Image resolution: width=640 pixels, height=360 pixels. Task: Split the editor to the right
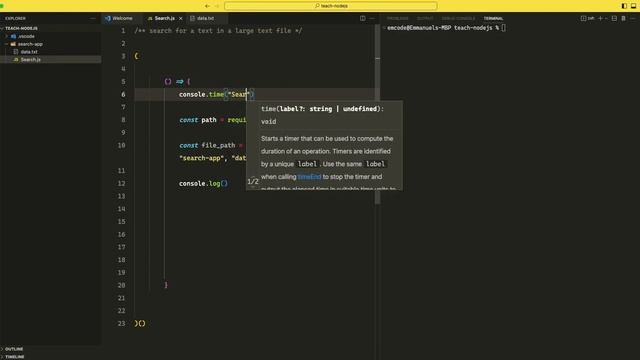click(x=362, y=18)
